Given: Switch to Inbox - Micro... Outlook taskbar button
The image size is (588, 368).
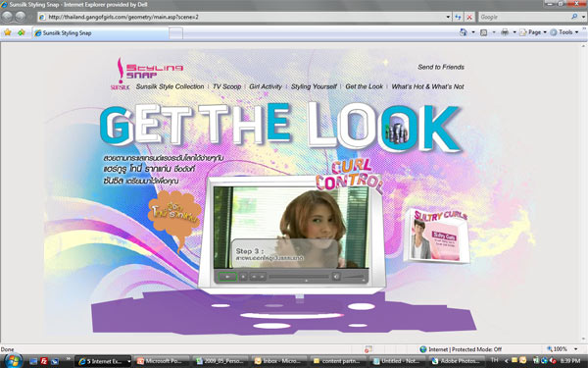Looking at the screenshot, I should click(280, 361).
